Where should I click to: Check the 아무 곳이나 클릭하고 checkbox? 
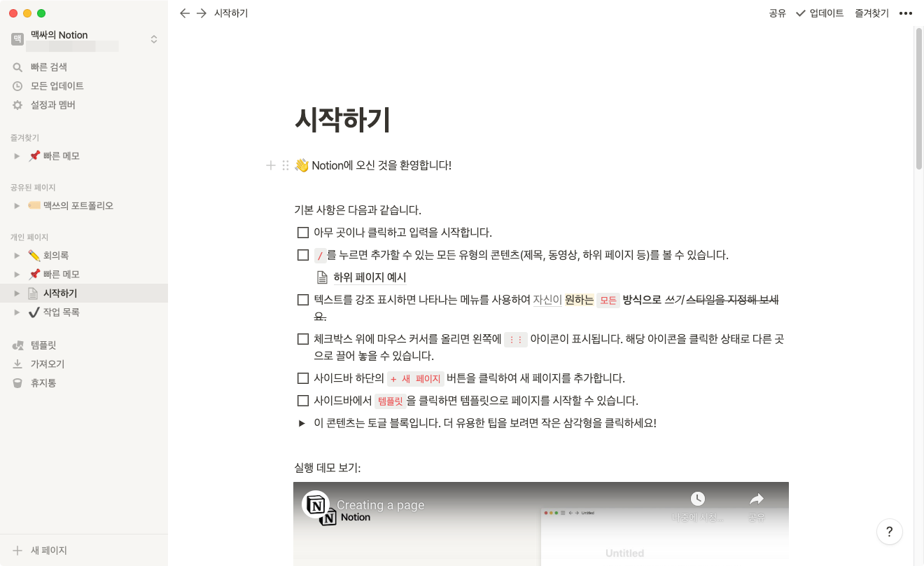303,233
